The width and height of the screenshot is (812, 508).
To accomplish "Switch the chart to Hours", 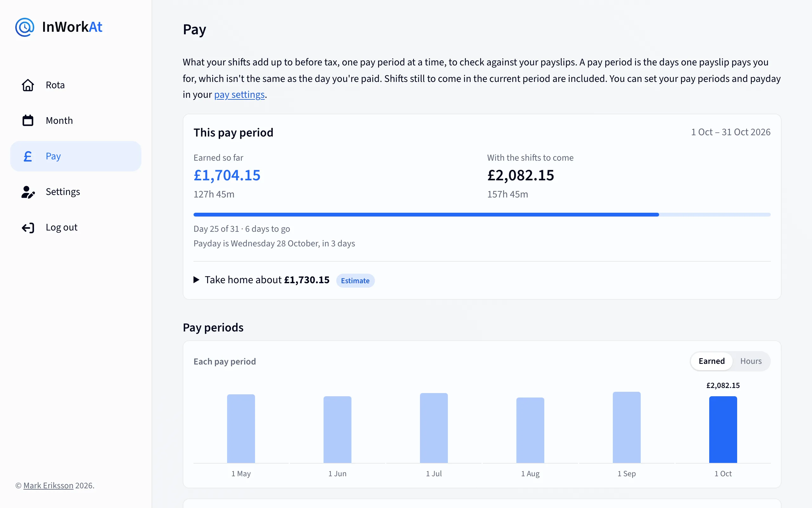I will [751, 361].
